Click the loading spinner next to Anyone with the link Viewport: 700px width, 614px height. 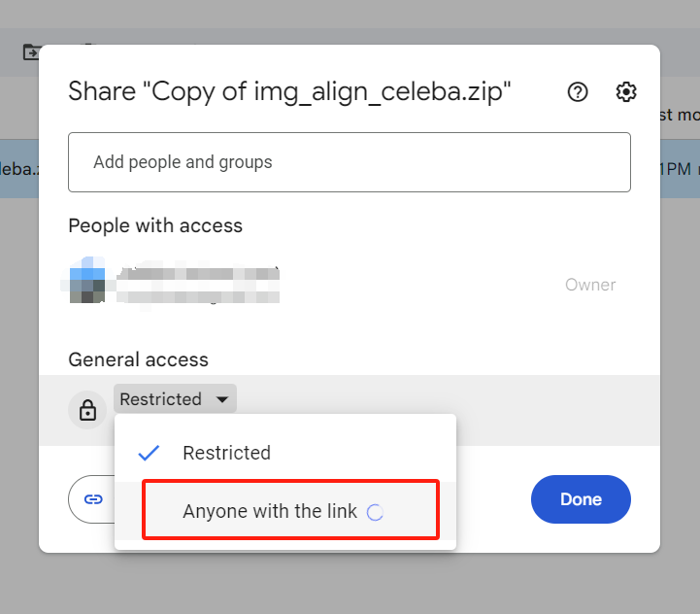[376, 512]
